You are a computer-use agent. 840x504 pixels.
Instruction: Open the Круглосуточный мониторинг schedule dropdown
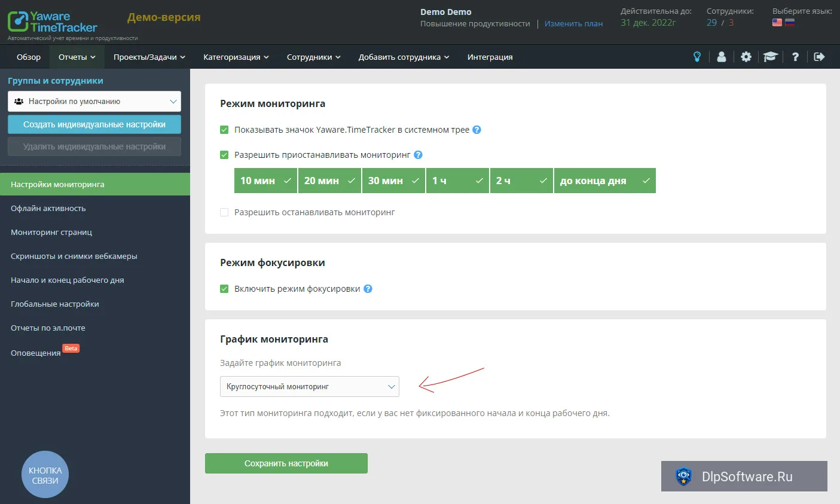(x=310, y=386)
